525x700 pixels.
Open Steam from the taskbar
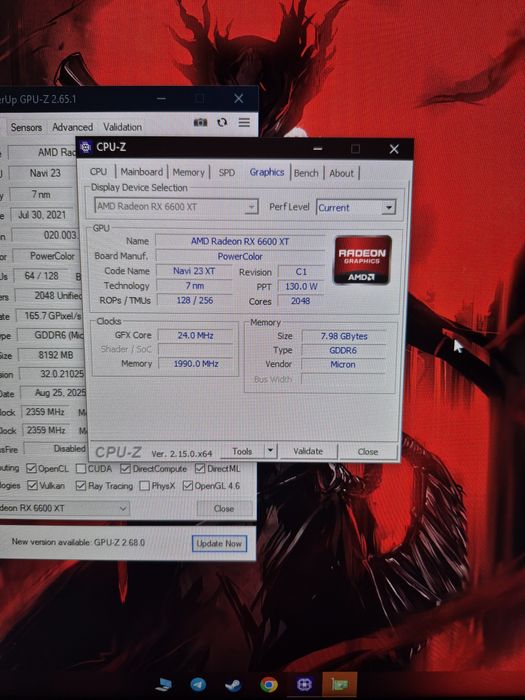tap(232, 685)
